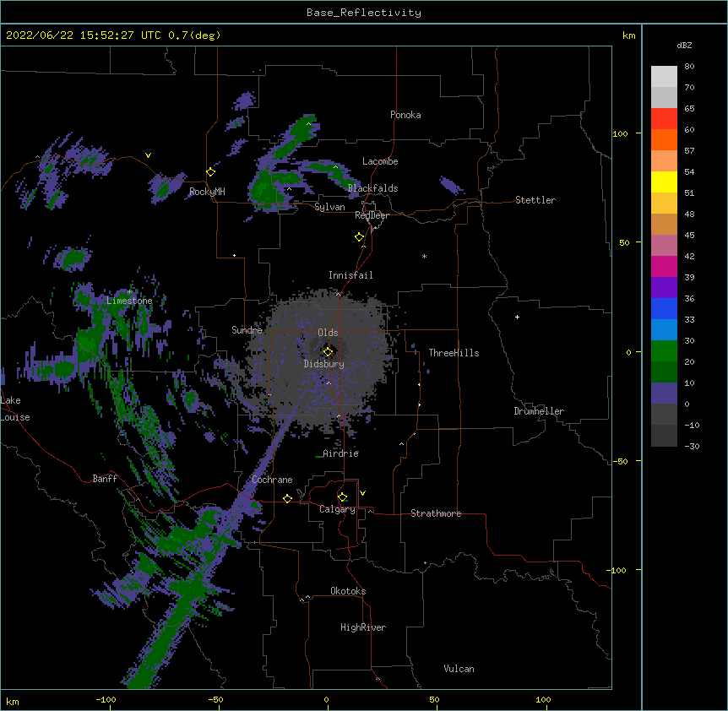Click the Sylvan label
Screen dimensions: 728x711
[x=329, y=207]
